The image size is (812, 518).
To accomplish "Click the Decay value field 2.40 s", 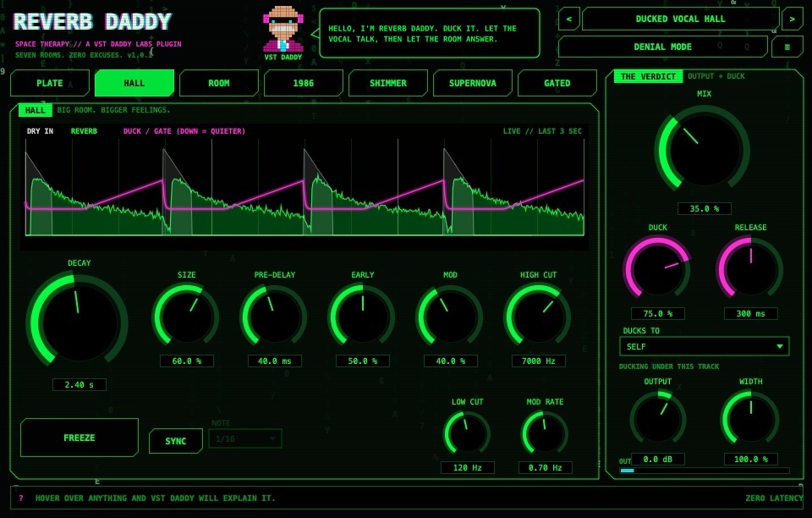I will (80, 385).
